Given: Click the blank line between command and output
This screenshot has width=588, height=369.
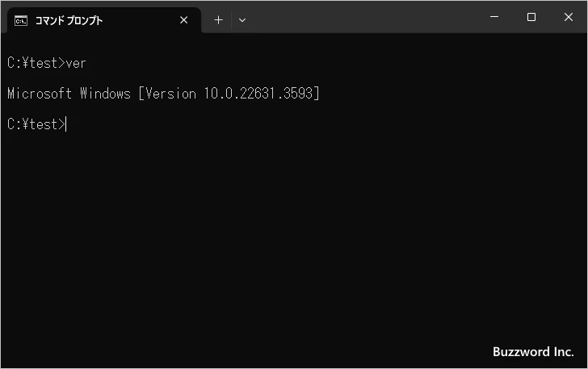Looking at the screenshot, I should point(162,78).
